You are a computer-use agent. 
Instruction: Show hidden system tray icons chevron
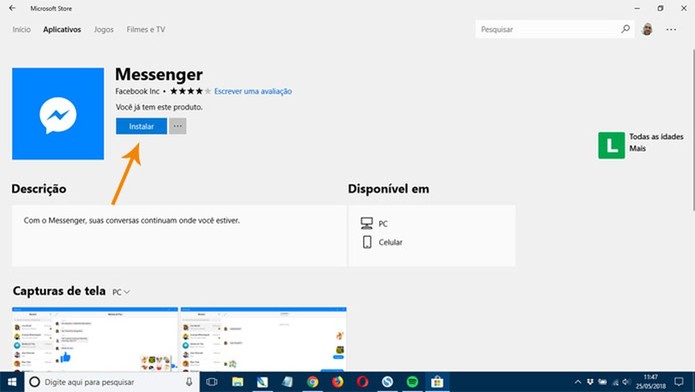(578, 382)
